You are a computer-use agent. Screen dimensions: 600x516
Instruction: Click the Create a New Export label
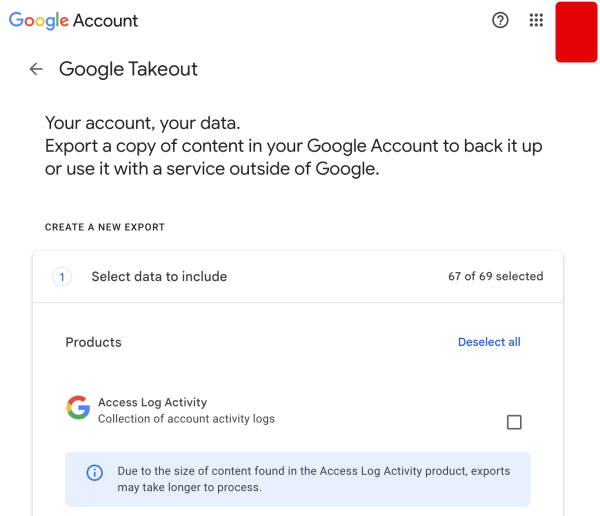[x=105, y=227]
